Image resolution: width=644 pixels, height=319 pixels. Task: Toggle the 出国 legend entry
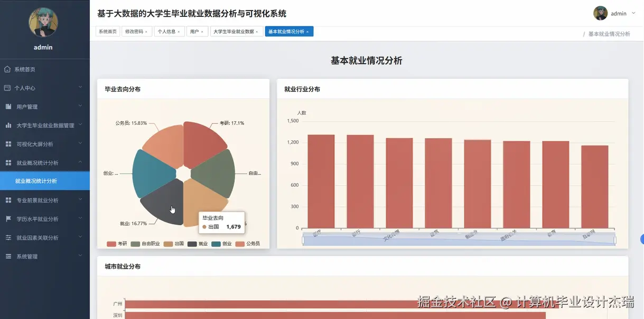pyautogui.click(x=174, y=244)
